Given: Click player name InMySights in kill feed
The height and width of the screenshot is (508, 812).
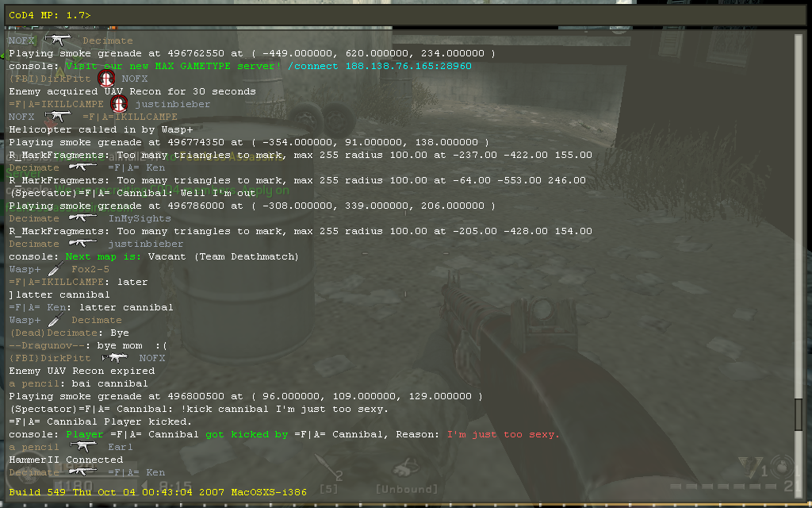Looking at the screenshot, I should [x=140, y=218].
